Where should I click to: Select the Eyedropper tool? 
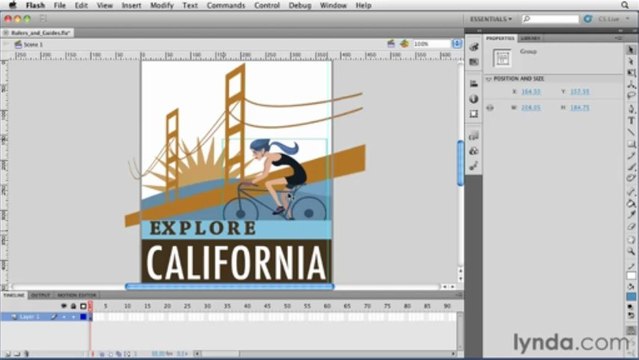point(631,215)
